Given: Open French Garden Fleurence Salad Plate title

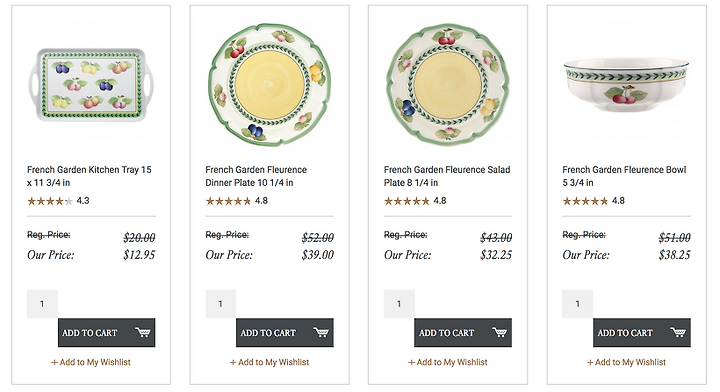Looking at the screenshot, I should tap(447, 176).
